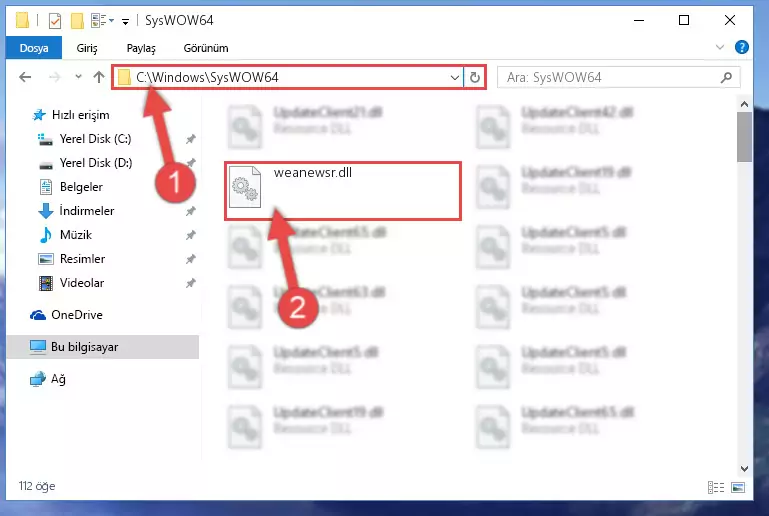Expand the address bar history dropdown
The height and width of the screenshot is (516, 769).
[455, 77]
